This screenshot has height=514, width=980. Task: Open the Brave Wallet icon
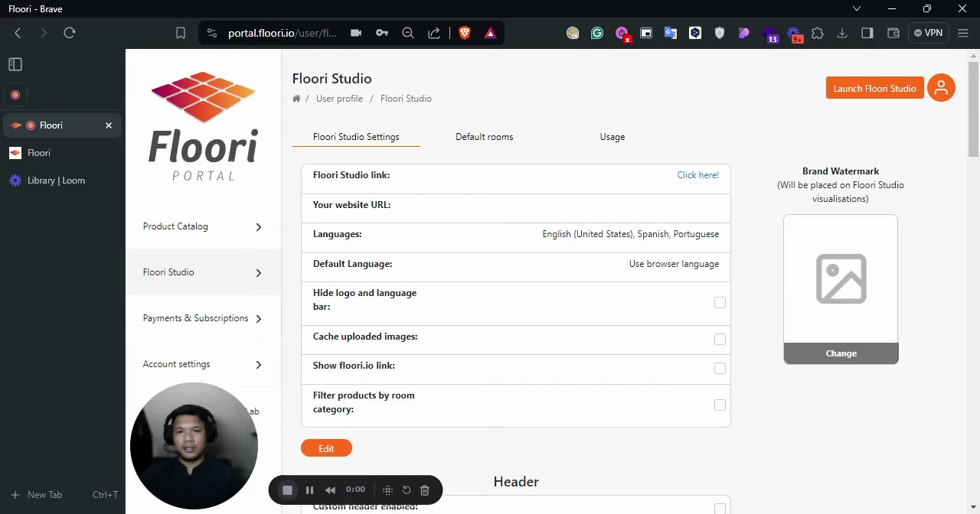(x=893, y=33)
